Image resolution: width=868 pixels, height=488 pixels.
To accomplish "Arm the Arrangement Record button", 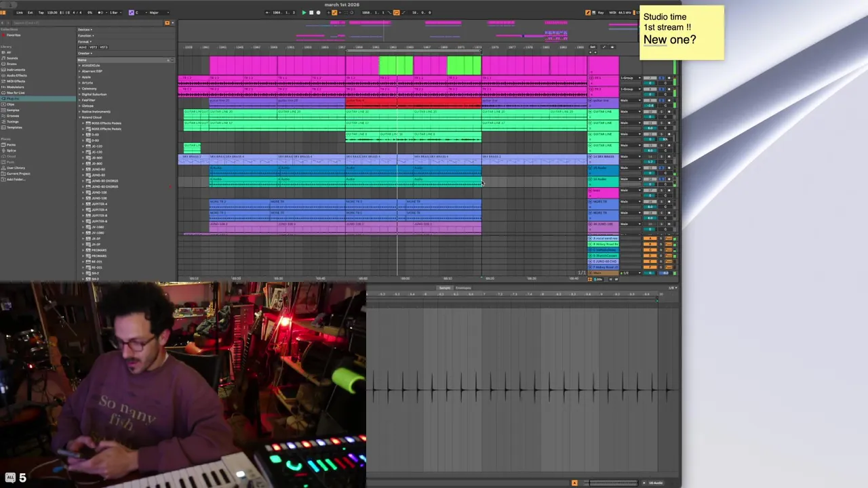I will coord(319,12).
